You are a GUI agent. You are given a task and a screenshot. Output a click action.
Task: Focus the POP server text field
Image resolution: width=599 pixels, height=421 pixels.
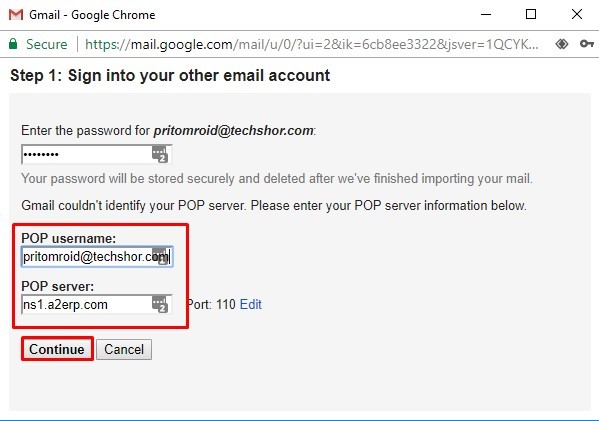pyautogui.click(x=96, y=304)
